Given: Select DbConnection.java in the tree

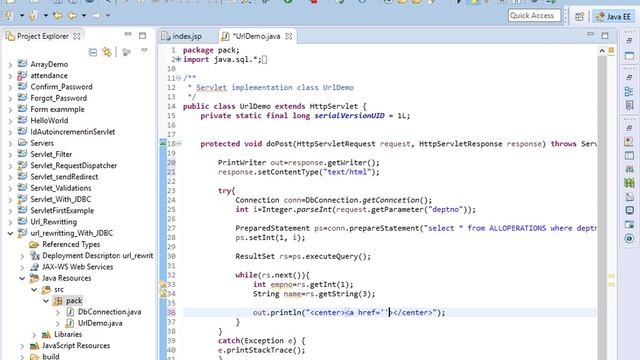Looking at the screenshot, I should point(109,312).
